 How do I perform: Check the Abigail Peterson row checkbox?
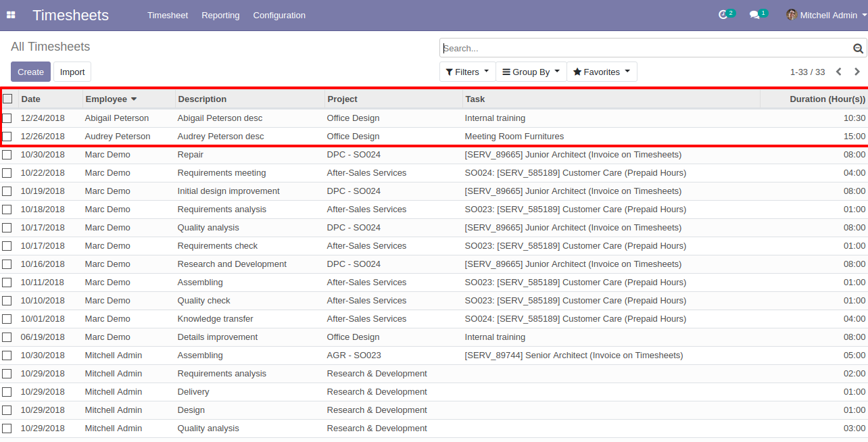coord(7,118)
